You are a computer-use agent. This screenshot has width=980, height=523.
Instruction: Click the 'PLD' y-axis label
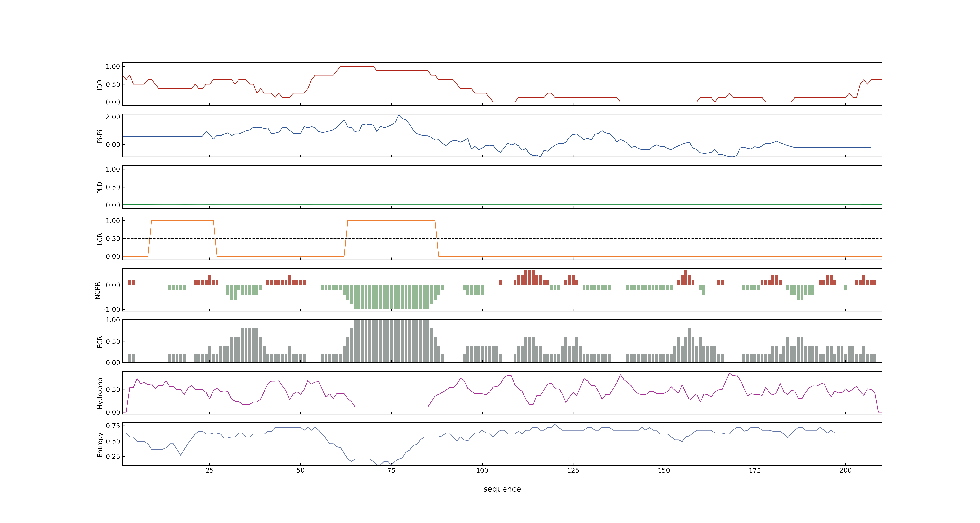click(100, 187)
